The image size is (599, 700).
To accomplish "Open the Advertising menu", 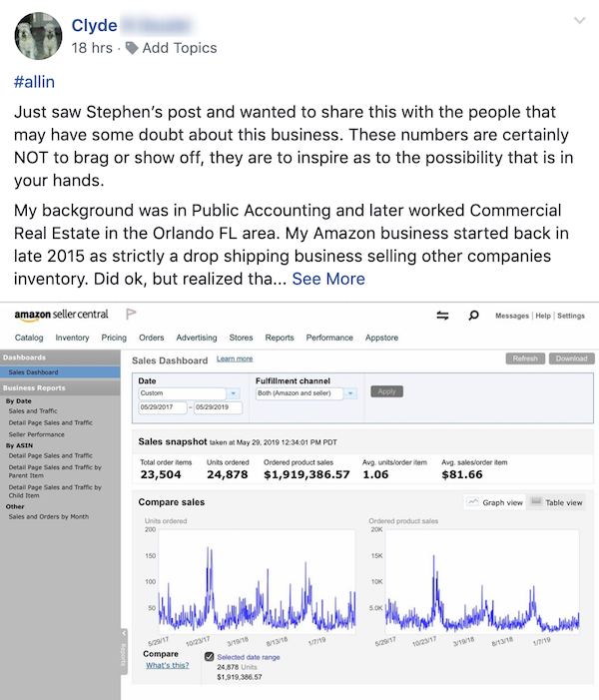I will [197, 338].
